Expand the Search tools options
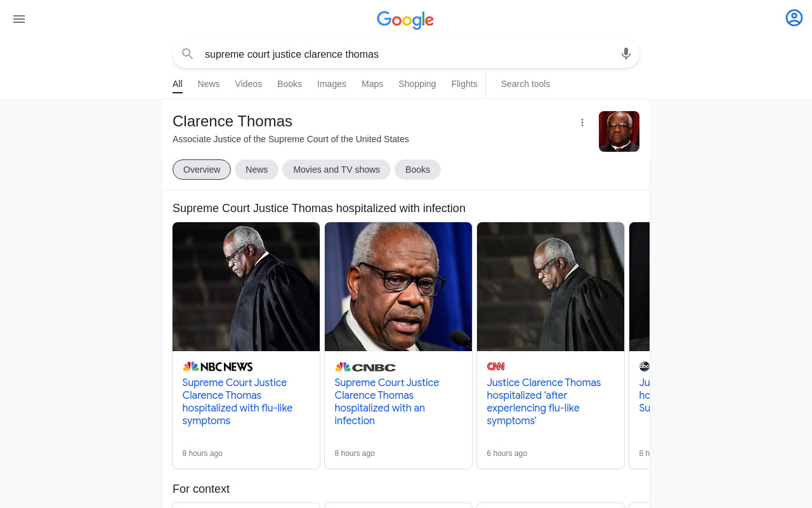 [x=525, y=84]
